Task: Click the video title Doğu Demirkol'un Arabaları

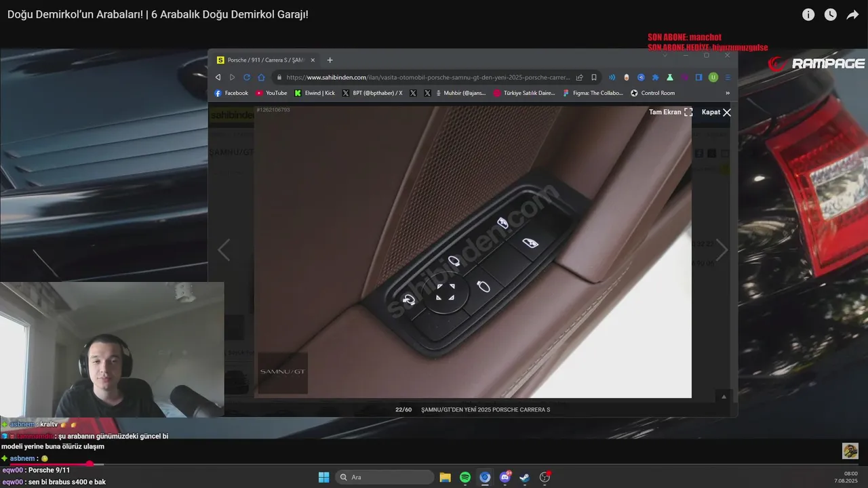Action: click(158, 14)
